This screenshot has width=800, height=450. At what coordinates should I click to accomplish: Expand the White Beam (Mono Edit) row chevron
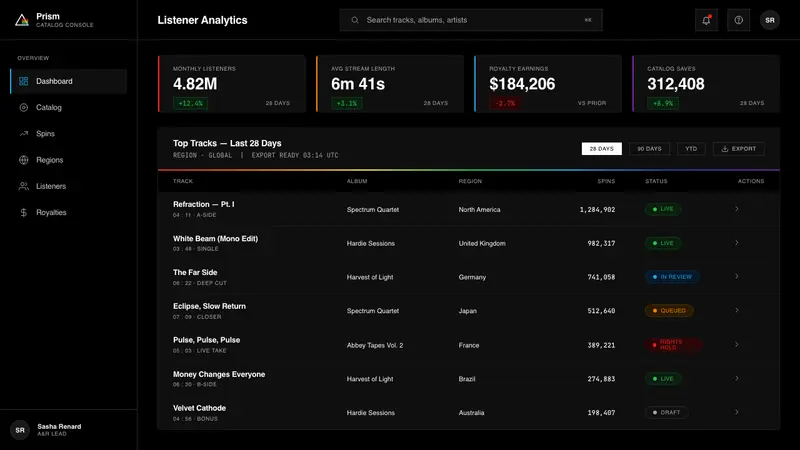pos(737,242)
